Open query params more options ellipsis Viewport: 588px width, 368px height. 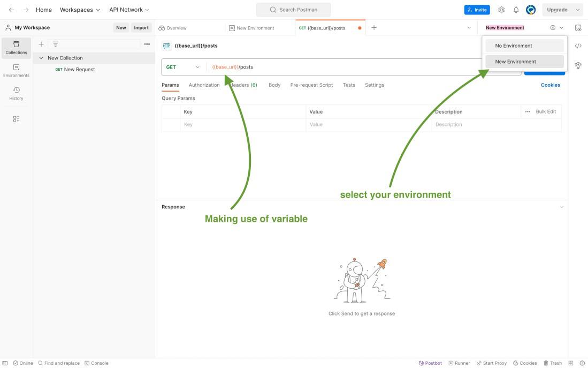pos(528,111)
